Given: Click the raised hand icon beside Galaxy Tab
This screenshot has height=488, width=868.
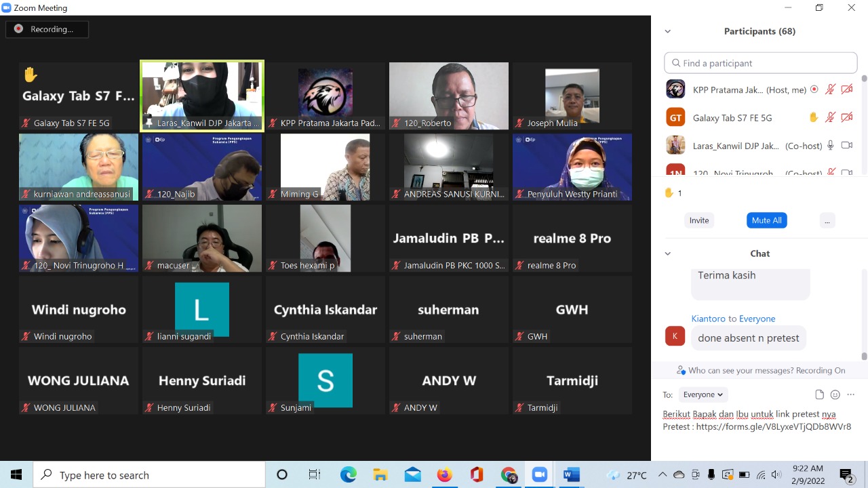Looking at the screenshot, I should (x=814, y=117).
